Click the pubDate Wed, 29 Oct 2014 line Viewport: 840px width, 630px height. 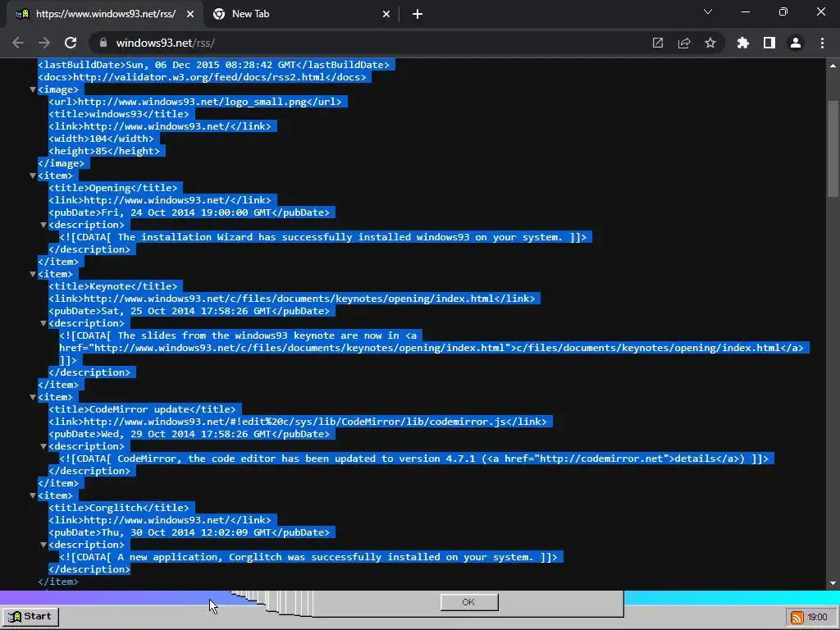tap(189, 435)
